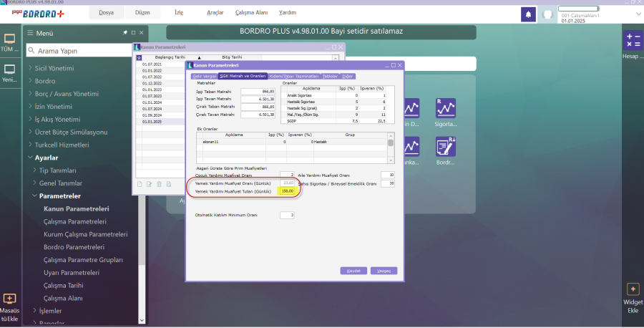Click the star icon in the list header
Image resolution: width=644 pixels, height=328 pixels.
(139, 58)
